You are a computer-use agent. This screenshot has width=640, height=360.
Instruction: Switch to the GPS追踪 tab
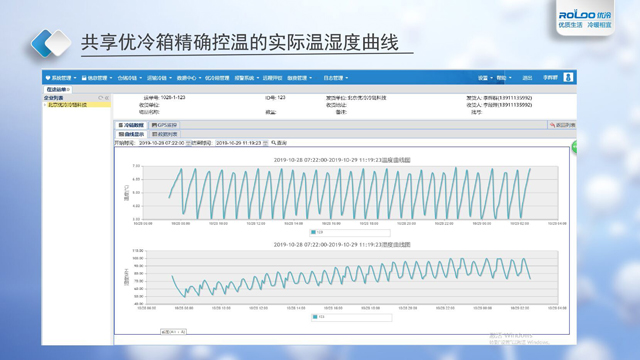164,125
